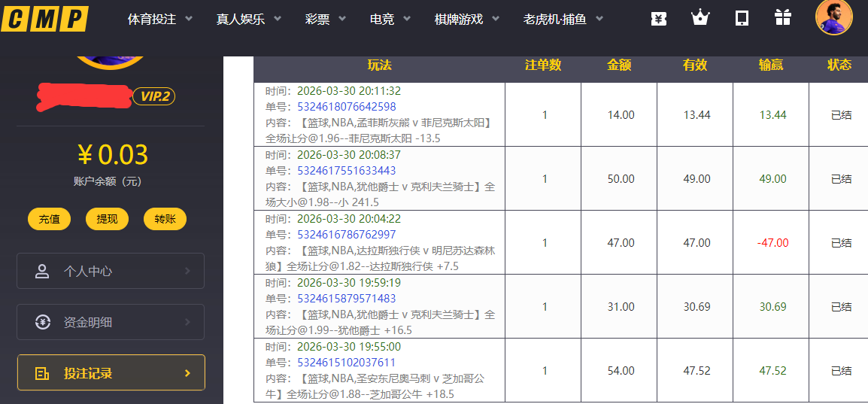The height and width of the screenshot is (404, 868).
Task: Click the 提现 button
Action: point(107,219)
